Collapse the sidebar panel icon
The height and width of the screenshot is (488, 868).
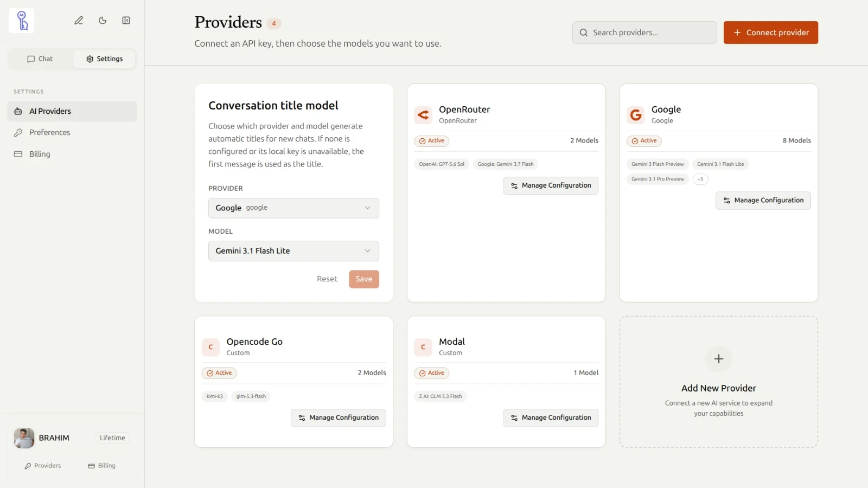(x=126, y=21)
